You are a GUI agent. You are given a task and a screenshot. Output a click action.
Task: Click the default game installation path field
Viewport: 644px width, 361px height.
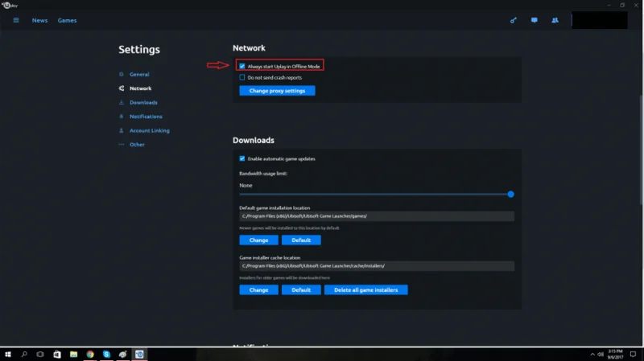(377, 216)
